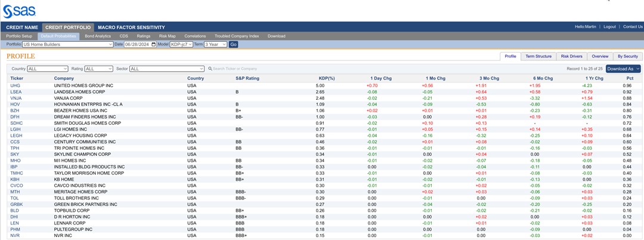
Task: Click the Logout link
Action: 609,27
